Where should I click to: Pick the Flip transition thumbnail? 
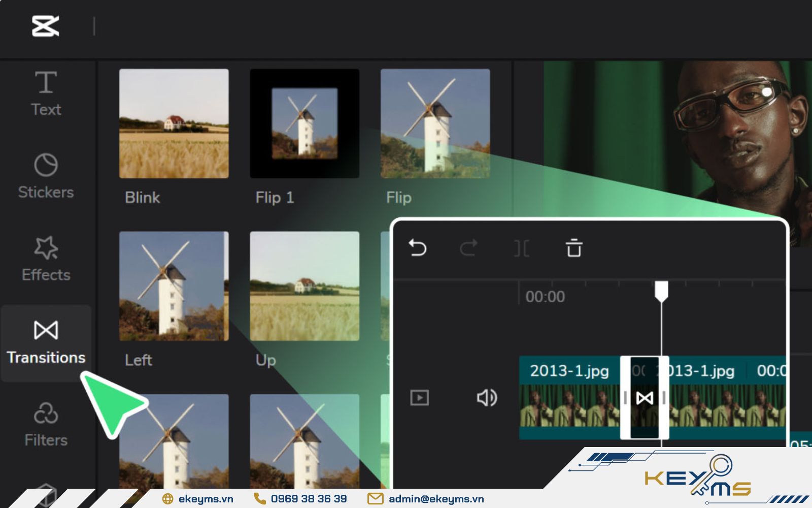click(x=435, y=123)
